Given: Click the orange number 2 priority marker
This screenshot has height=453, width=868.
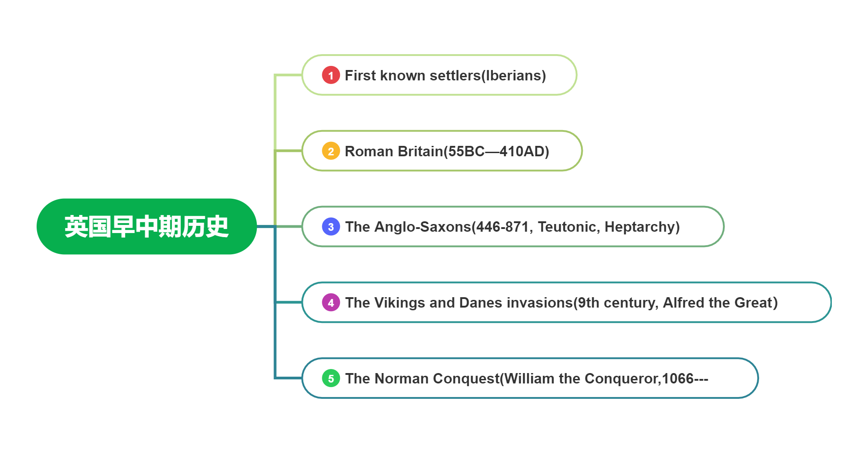Looking at the screenshot, I should point(330,151).
